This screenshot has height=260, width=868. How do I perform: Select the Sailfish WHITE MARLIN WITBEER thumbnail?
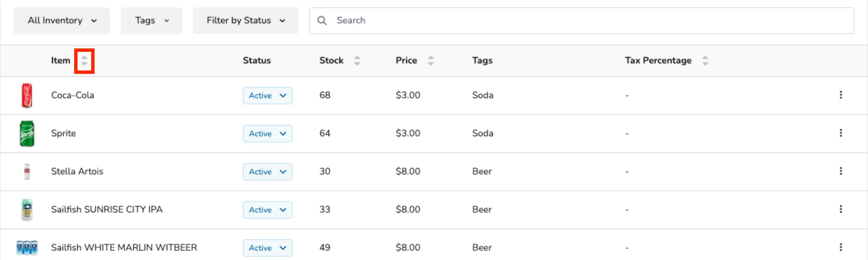point(27,248)
